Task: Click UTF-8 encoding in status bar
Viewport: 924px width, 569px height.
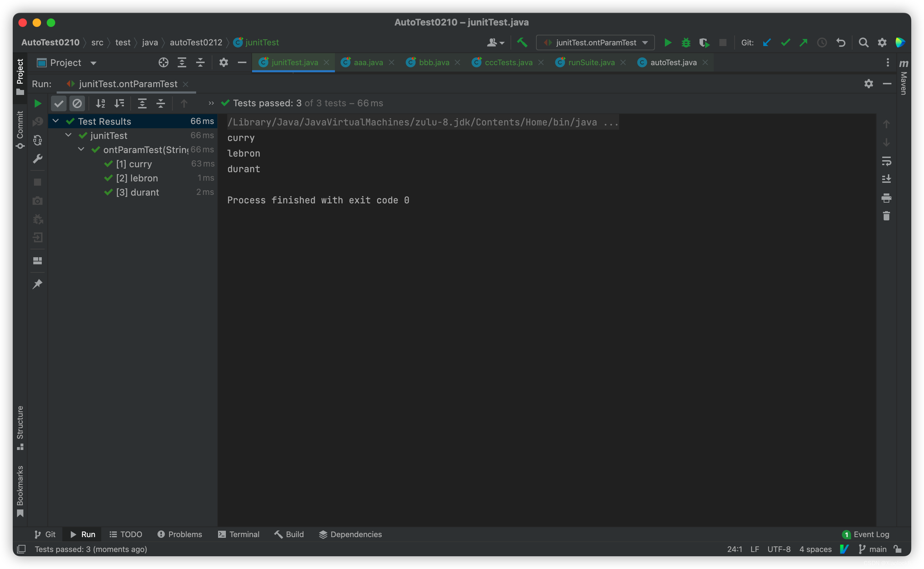Action: pos(778,549)
